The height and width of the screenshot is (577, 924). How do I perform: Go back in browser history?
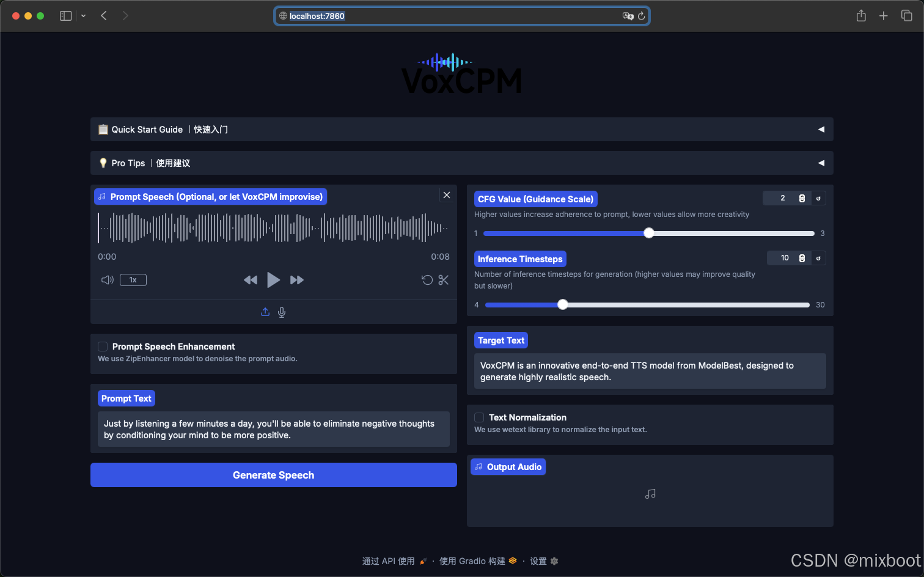pyautogui.click(x=104, y=16)
